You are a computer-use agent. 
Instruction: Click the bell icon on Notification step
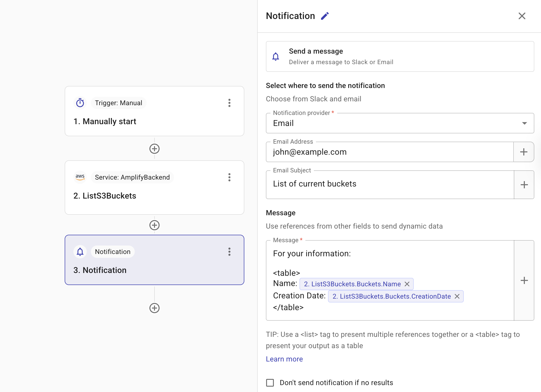point(80,252)
